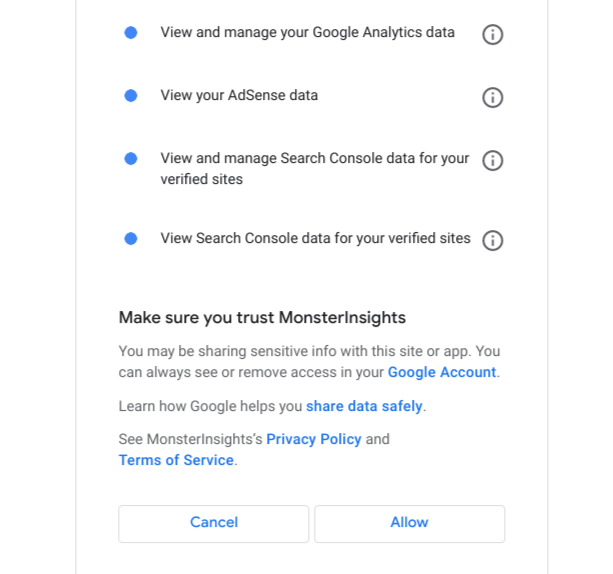Click blue bullet next to Google Analytics data
The height and width of the screenshot is (574, 613).
coord(131,32)
